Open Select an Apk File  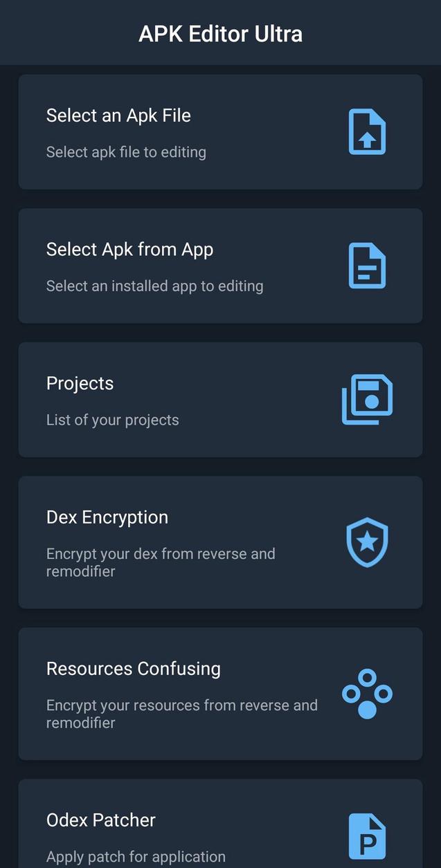(x=220, y=131)
